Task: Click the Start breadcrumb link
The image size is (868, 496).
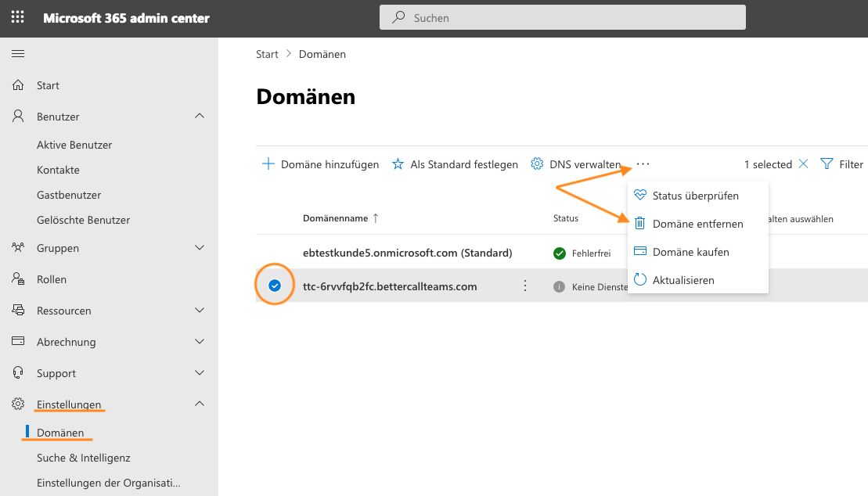Action: [267, 54]
